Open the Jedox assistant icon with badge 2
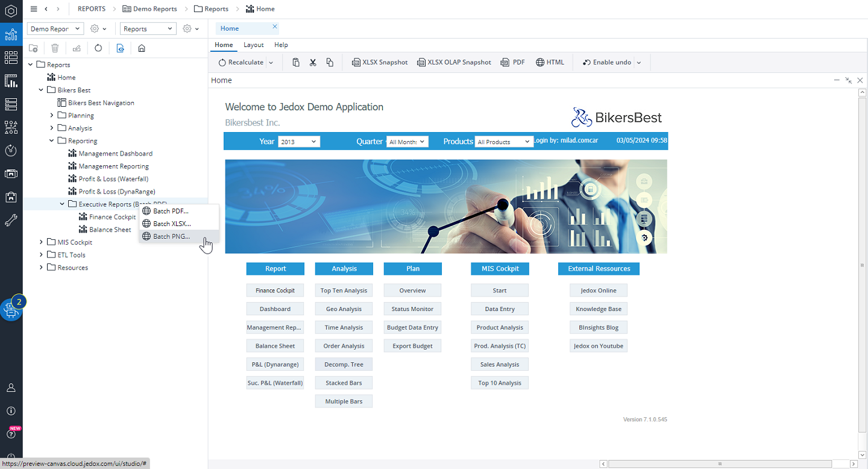The height and width of the screenshot is (469, 868). [x=10, y=310]
